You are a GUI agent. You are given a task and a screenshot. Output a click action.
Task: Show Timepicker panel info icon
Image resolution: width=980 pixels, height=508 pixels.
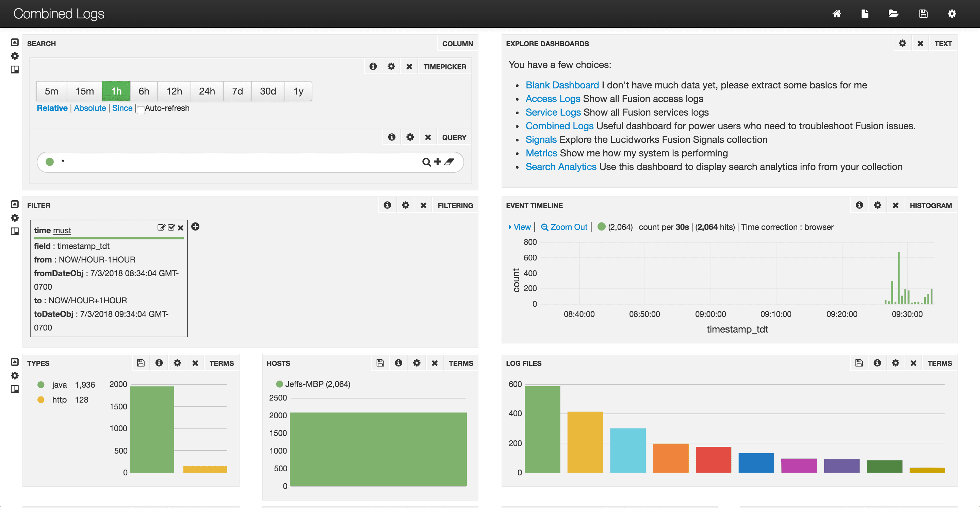pos(373,67)
